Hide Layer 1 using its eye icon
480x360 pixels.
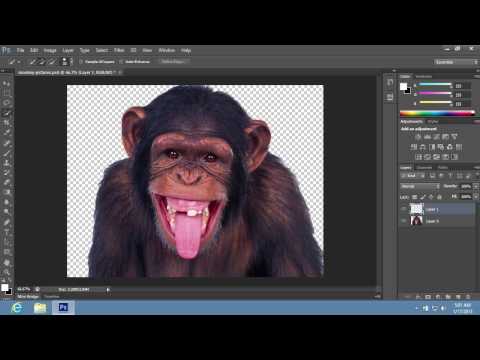[x=404, y=209]
